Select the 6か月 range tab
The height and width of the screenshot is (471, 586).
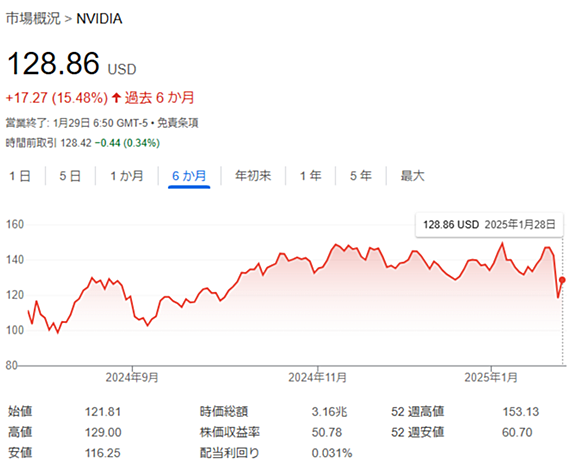point(189,176)
